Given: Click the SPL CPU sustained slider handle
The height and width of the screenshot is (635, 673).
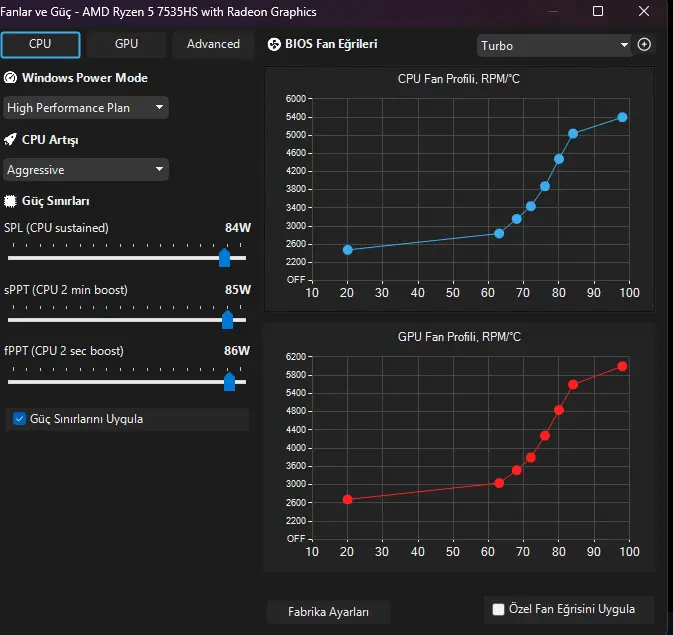Looking at the screenshot, I should coord(224,258).
